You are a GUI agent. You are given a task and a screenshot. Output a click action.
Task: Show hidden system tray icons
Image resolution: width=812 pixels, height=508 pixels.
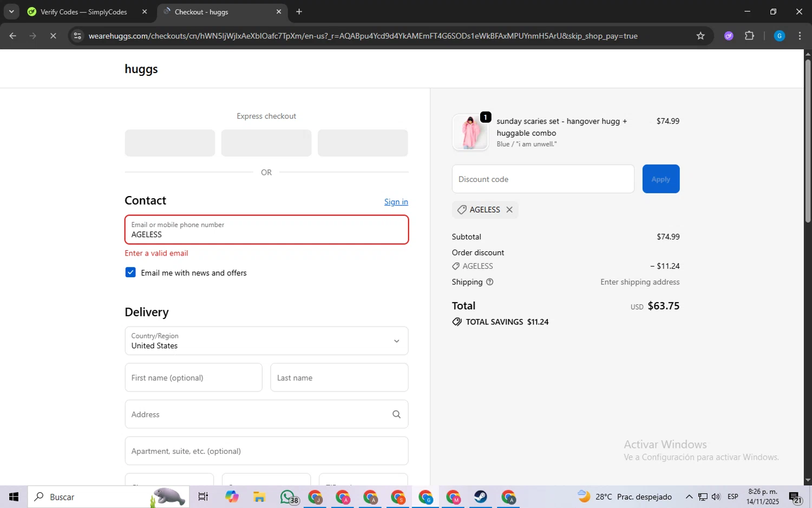[x=689, y=497]
